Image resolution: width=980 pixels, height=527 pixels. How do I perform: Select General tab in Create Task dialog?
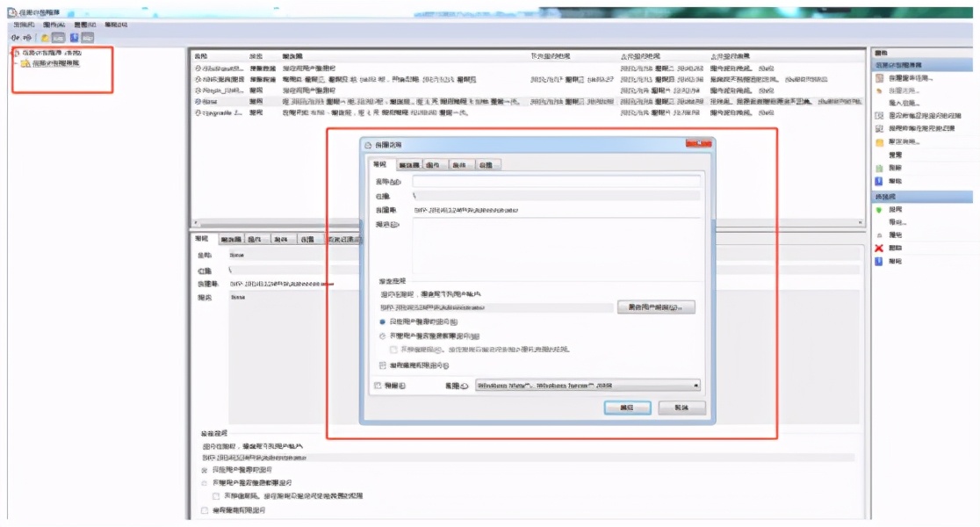coord(380,164)
